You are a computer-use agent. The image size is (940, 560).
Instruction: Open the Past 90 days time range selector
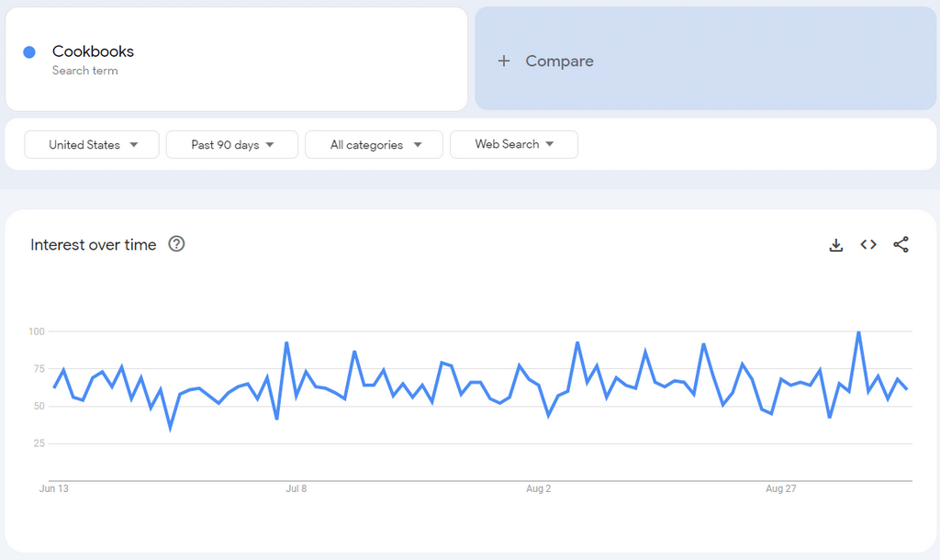(x=231, y=144)
